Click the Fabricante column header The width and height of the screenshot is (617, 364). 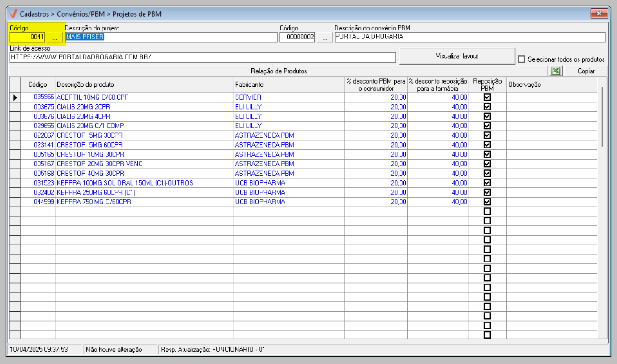[x=289, y=85]
